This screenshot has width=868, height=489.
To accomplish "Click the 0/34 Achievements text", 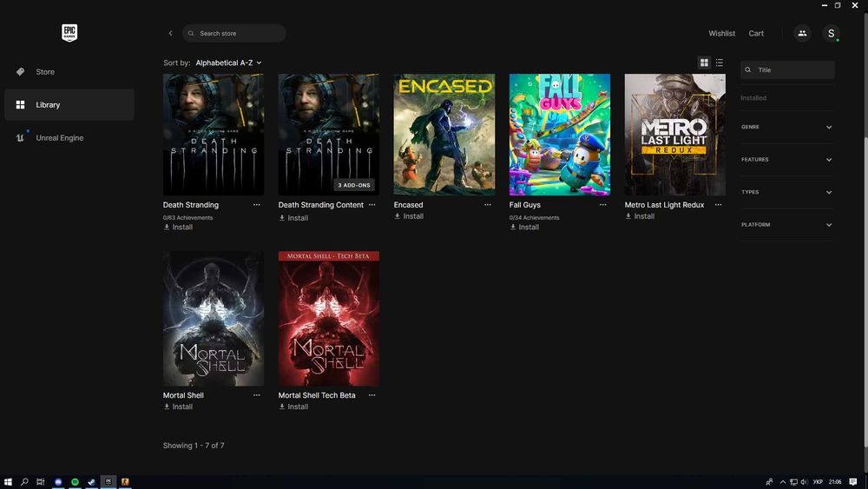I will point(534,218).
